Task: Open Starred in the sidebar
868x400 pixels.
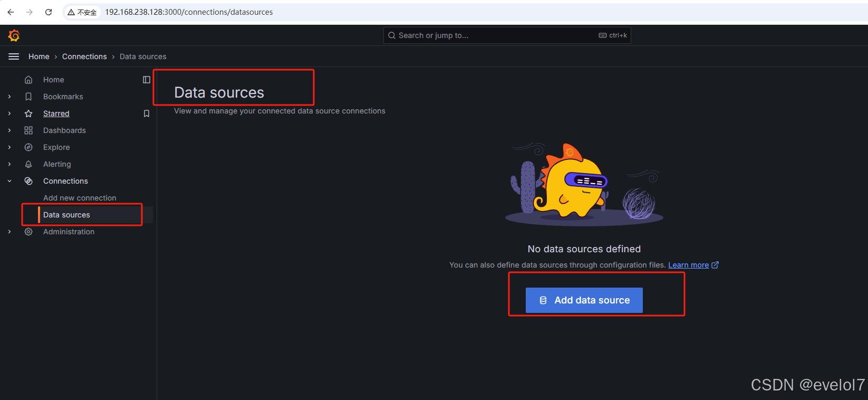Action: click(x=56, y=113)
